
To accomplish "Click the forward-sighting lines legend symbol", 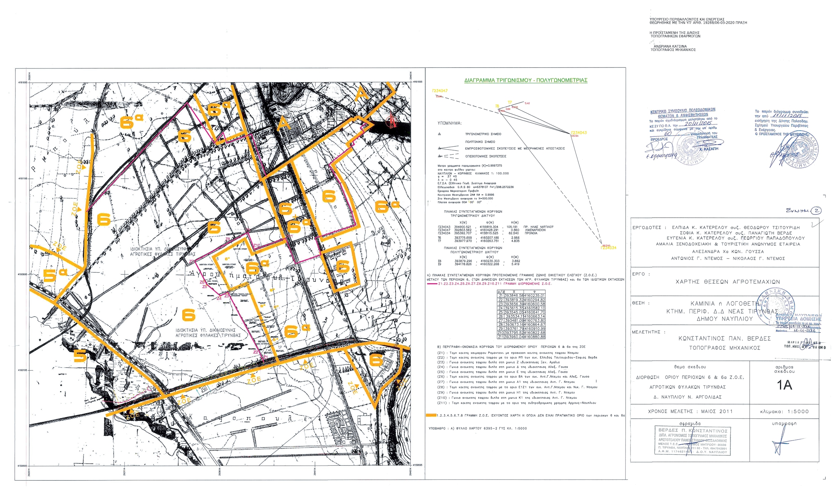I will pos(448,148).
